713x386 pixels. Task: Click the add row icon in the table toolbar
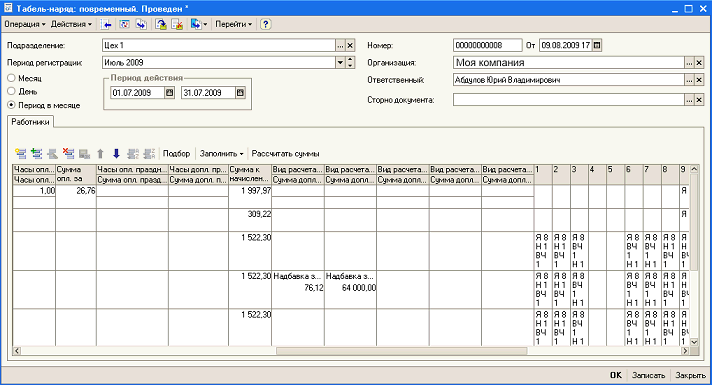tap(20, 154)
